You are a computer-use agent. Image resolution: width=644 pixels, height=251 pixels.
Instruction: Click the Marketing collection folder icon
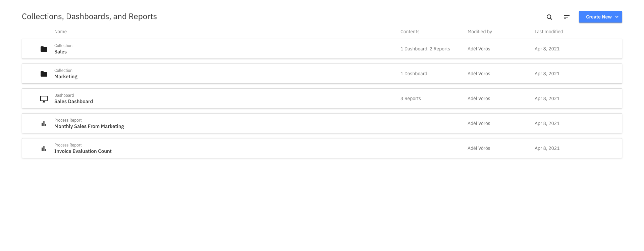click(x=44, y=74)
